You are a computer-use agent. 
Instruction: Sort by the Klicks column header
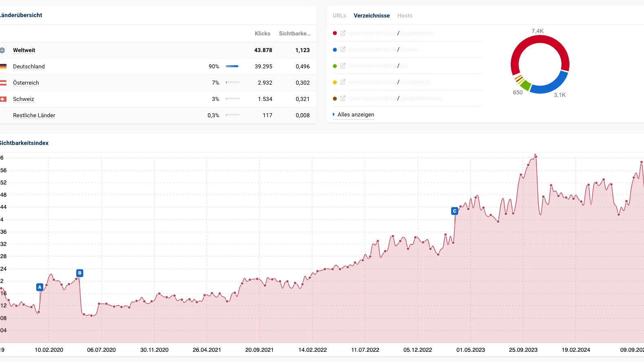pos(262,33)
